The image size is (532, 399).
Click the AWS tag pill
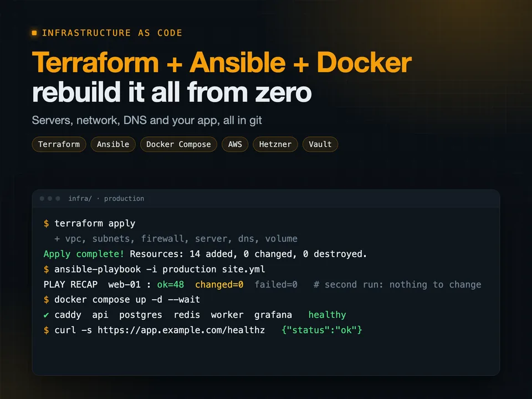click(x=235, y=144)
